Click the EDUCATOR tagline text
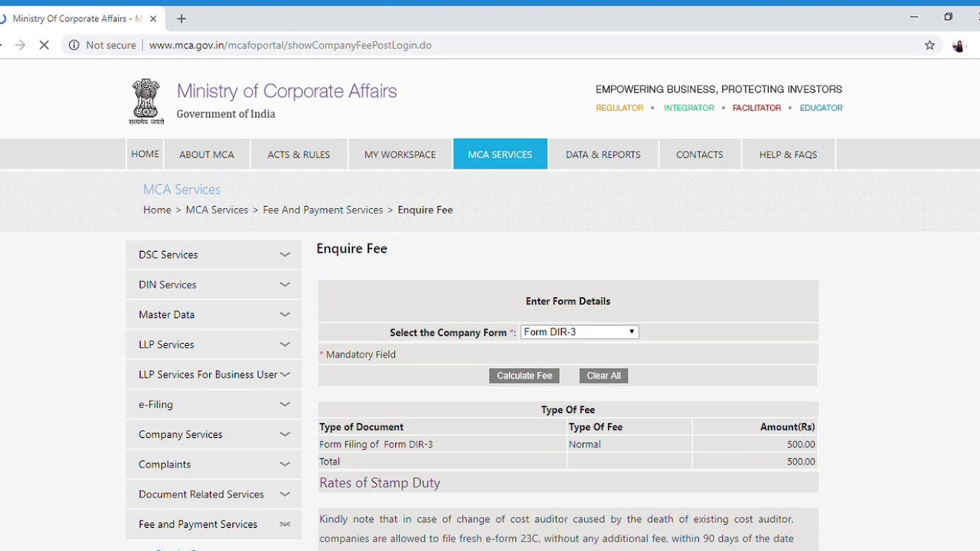This screenshot has width=980, height=551. coord(821,108)
